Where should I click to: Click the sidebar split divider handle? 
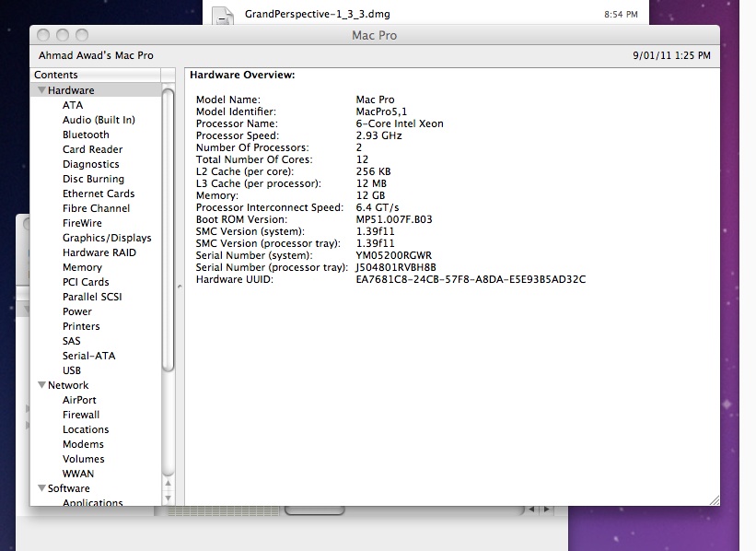180,287
